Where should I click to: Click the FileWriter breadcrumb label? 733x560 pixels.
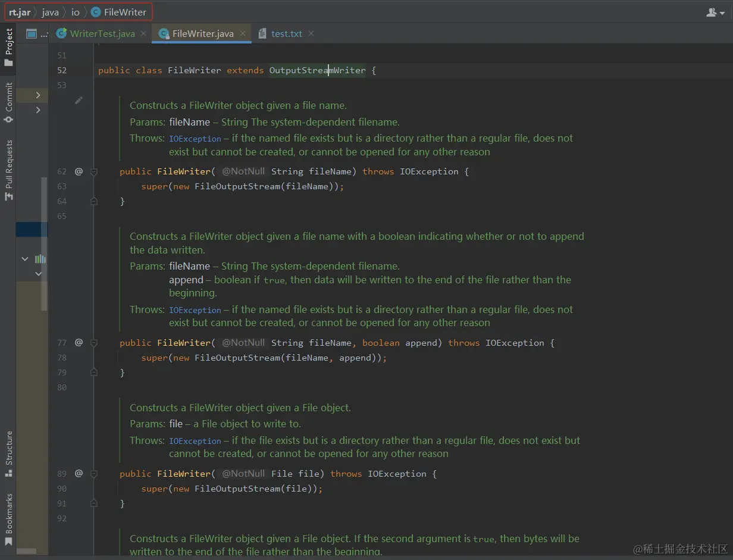coord(125,12)
